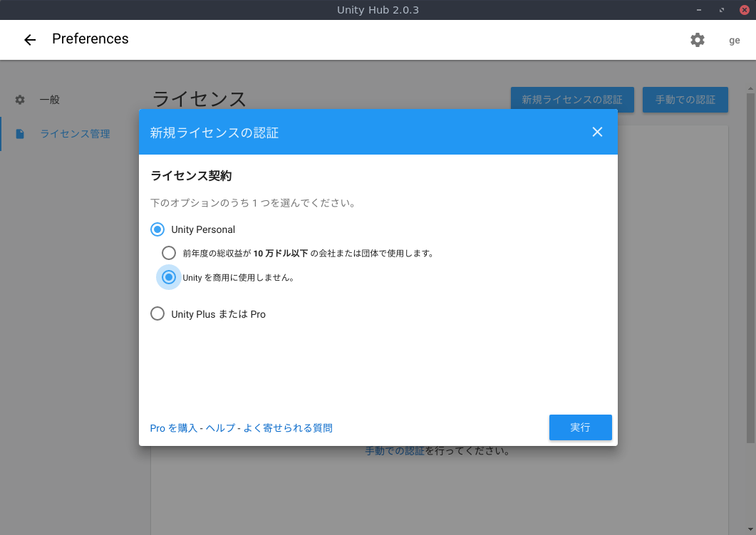This screenshot has width=756, height=535.
Task: Click the back arrow next to Preferences
Action: pos(29,39)
